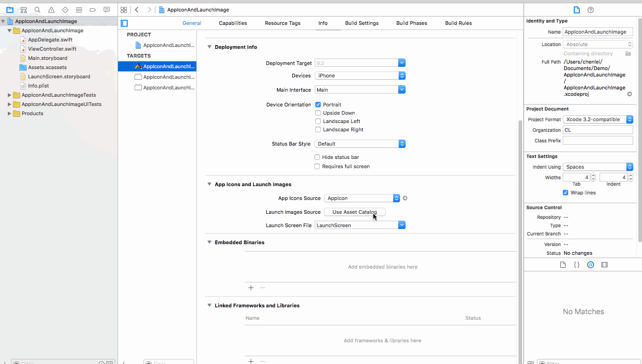Expand the AppIconAndLaunchImageTests group
Screen dimensions: 642x364
[10, 95]
